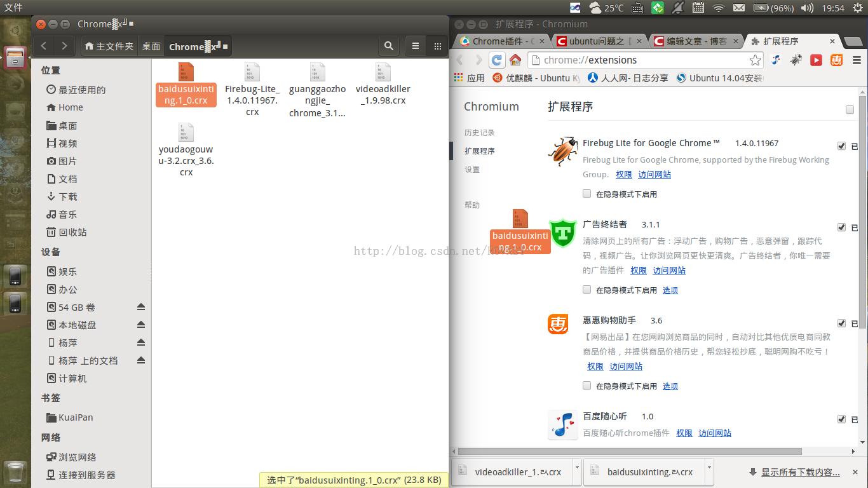868x488 pixels.
Task: Open the 惠惠购物助手 toolbar extension
Action: pos(837,60)
